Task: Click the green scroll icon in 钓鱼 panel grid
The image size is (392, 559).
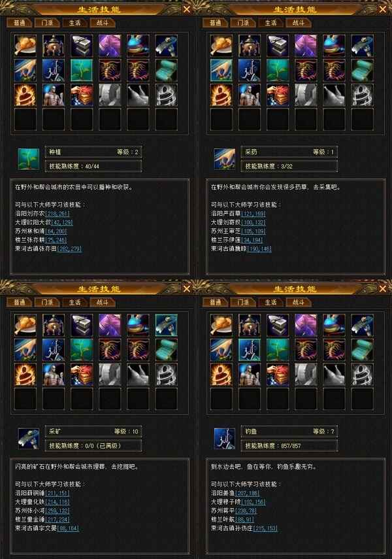Action: tap(363, 350)
